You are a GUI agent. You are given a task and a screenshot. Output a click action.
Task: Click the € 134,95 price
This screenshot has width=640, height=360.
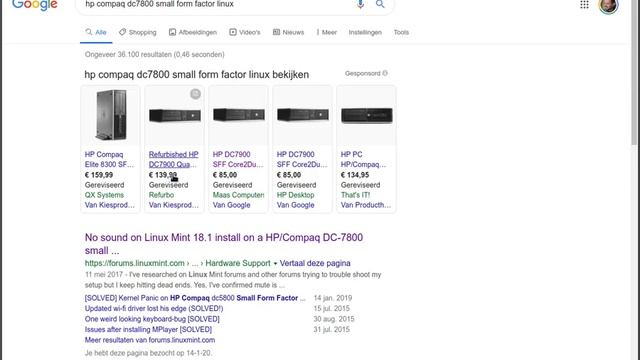pos(355,175)
